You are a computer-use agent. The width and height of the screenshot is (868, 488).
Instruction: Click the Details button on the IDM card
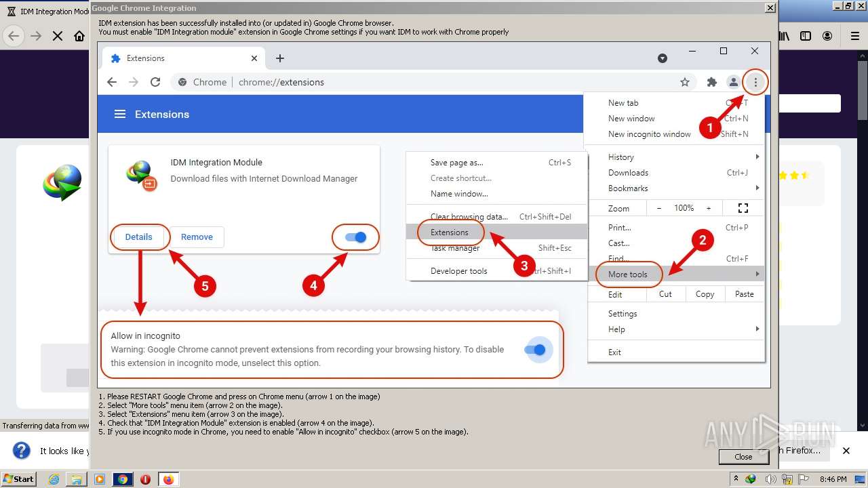138,237
